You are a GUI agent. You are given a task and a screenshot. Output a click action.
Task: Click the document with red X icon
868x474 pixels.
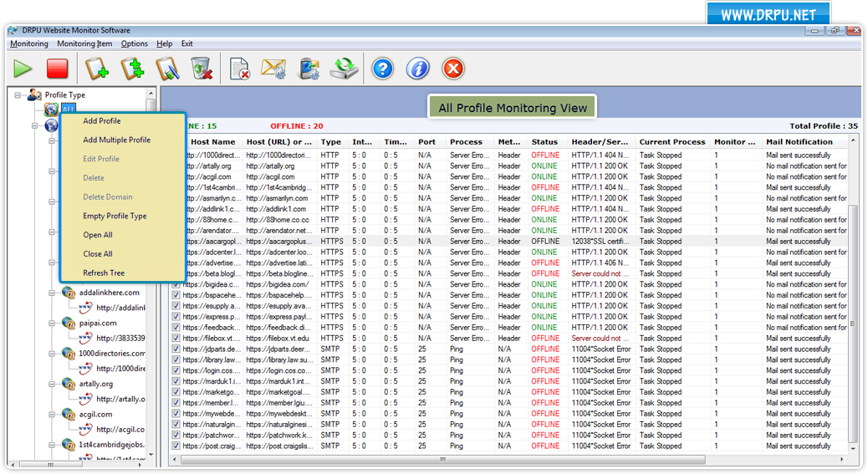(x=239, y=69)
